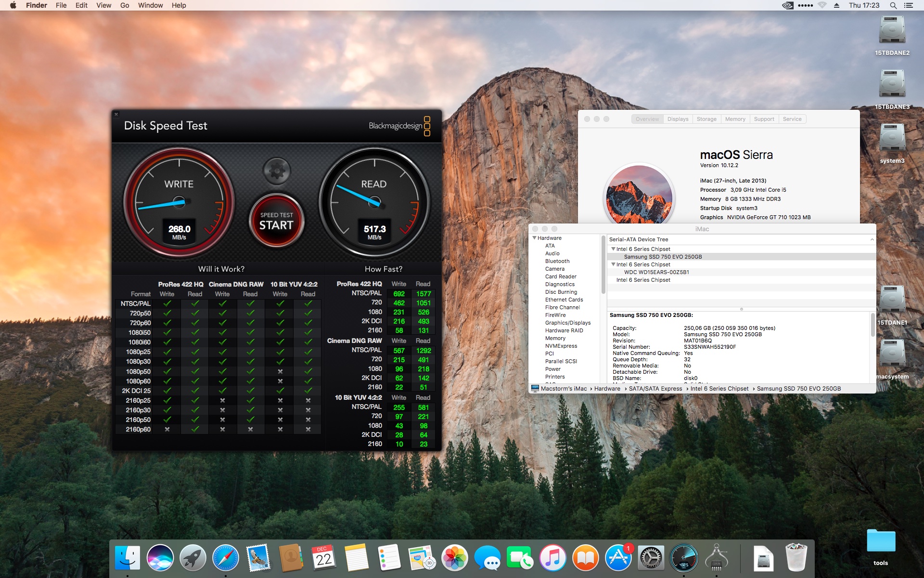
Task: Collapse first Intel 6 Series Chipset node
Action: [x=613, y=249]
